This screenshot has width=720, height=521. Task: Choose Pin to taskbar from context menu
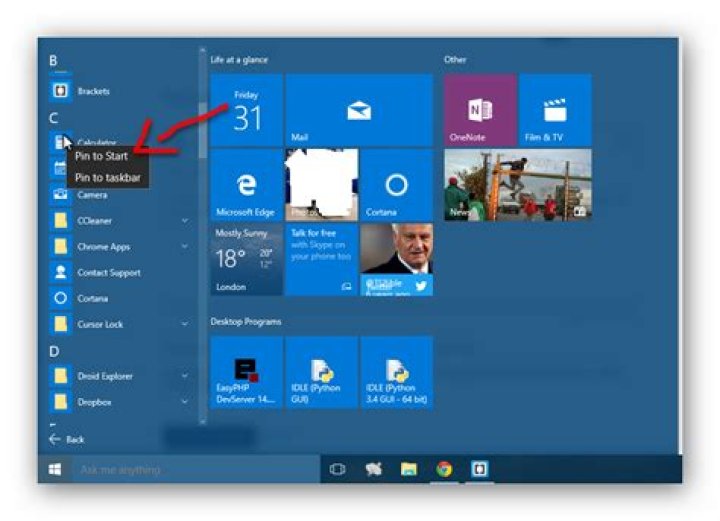(x=108, y=178)
